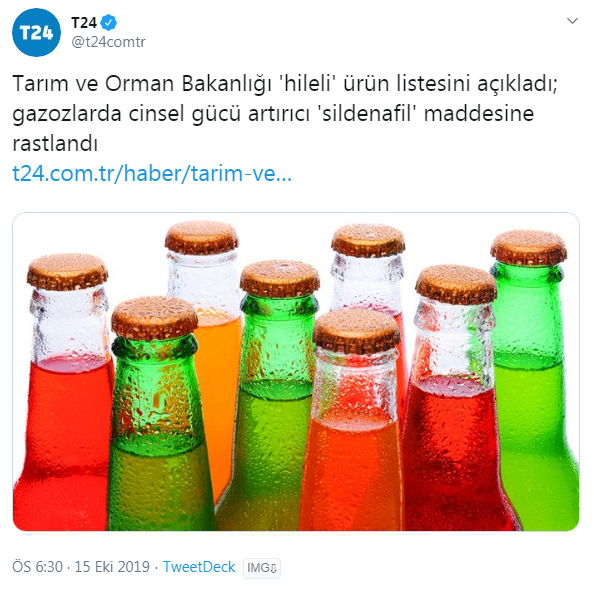Screen dimensions: 594x589
Task: Open the T24 display name
Action: (x=84, y=23)
